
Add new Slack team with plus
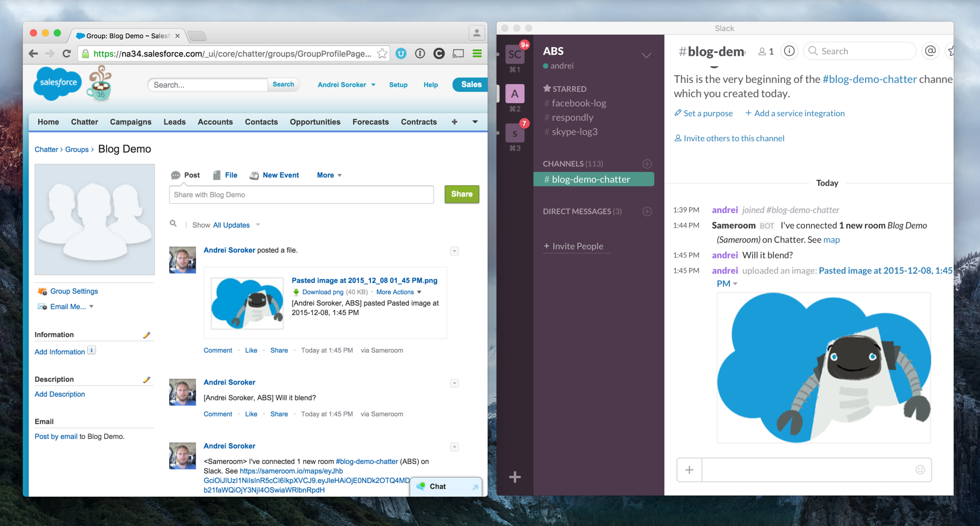(515, 477)
